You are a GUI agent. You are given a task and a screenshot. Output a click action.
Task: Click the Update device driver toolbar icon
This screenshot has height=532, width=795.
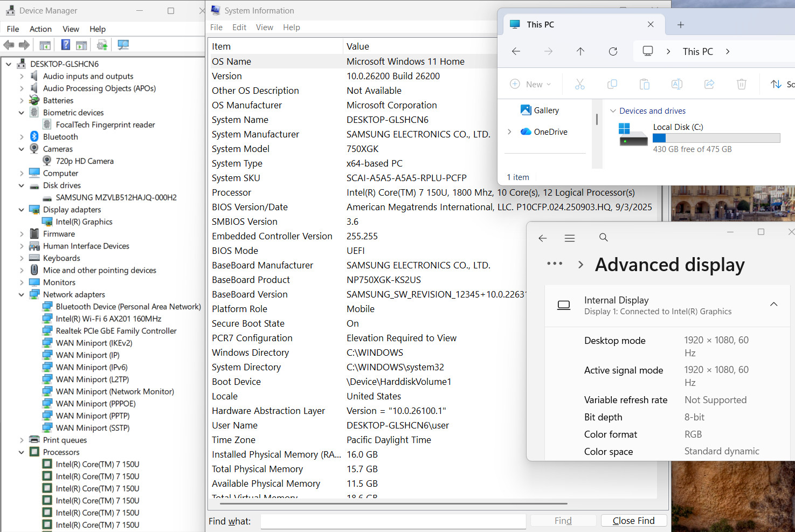point(102,45)
